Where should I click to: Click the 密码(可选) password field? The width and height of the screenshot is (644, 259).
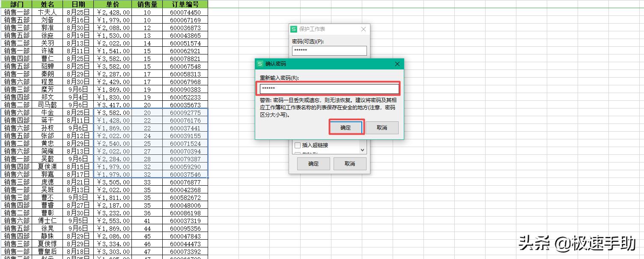329,51
